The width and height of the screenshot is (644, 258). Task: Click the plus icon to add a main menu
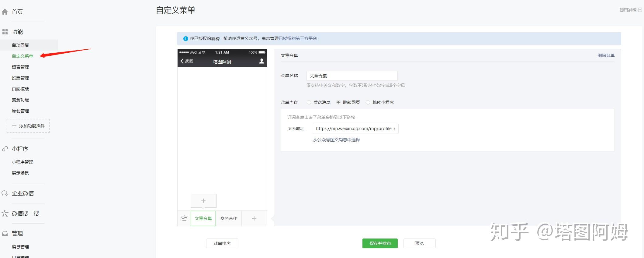254,218
